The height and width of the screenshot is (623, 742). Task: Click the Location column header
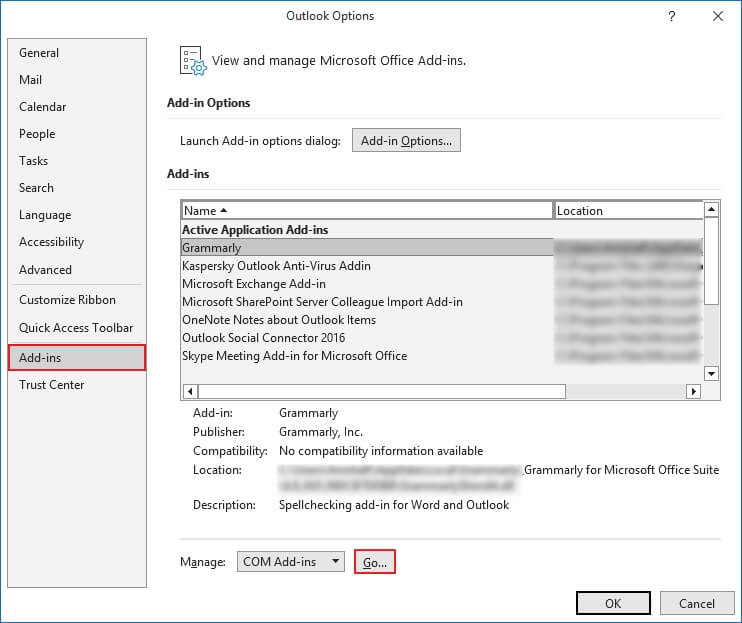pyautogui.click(x=628, y=211)
